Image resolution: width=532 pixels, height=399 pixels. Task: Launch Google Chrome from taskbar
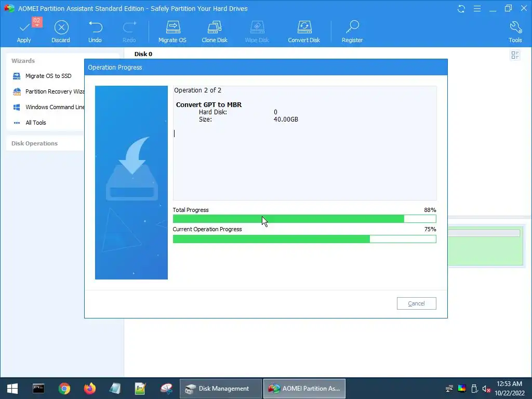point(64,389)
